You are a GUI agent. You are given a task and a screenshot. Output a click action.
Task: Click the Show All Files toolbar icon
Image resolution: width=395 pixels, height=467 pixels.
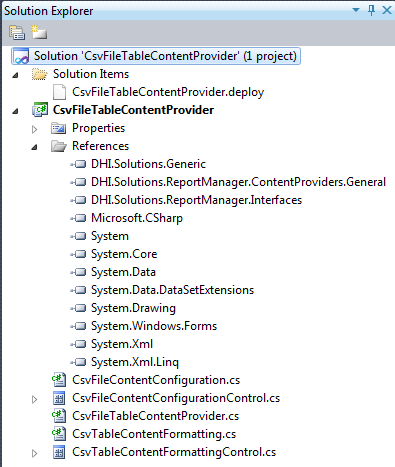(39, 32)
